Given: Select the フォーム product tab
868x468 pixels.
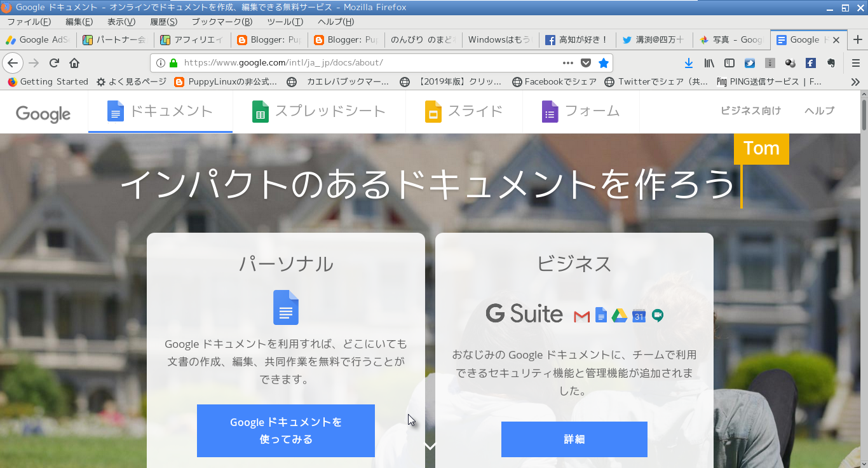Looking at the screenshot, I should 581,111.
